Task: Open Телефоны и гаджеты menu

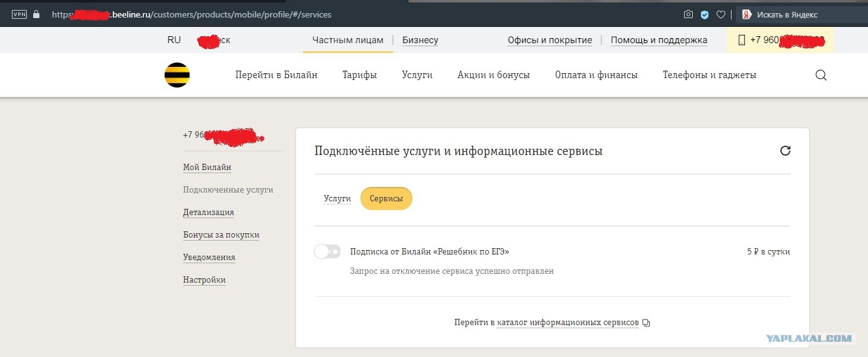Action: point(710,75)
